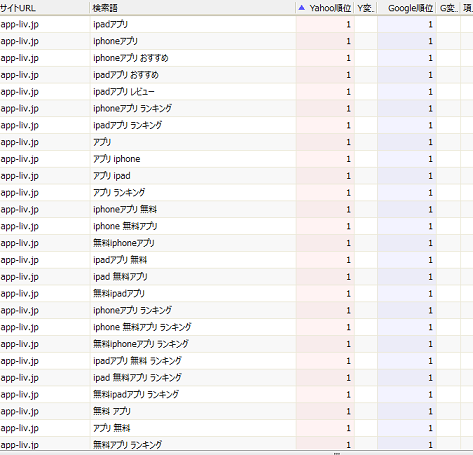Screen dimensions: 473x455
Task: Select the アプリ ipad keyword row
Action: click(x=236, y=176)
